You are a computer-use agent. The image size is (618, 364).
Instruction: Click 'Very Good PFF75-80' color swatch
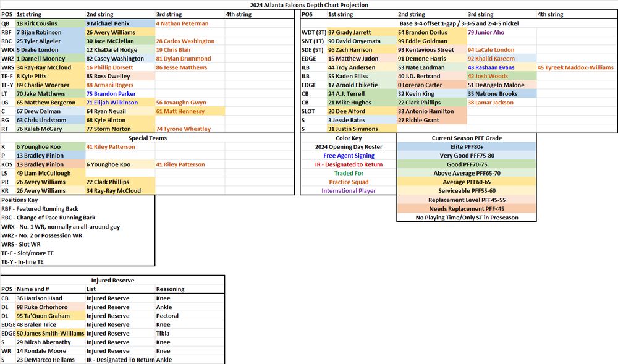click(467, 156)
